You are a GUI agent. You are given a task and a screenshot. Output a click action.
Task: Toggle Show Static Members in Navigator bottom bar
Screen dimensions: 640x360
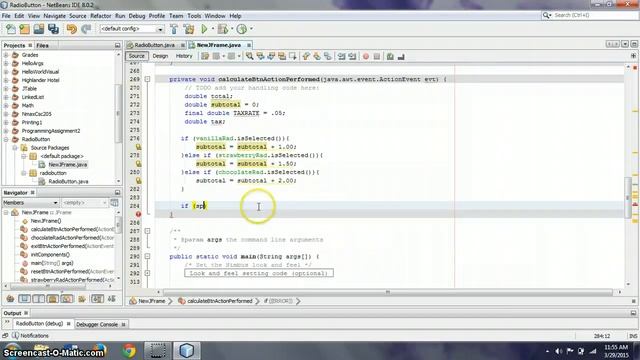click(38, 299)
